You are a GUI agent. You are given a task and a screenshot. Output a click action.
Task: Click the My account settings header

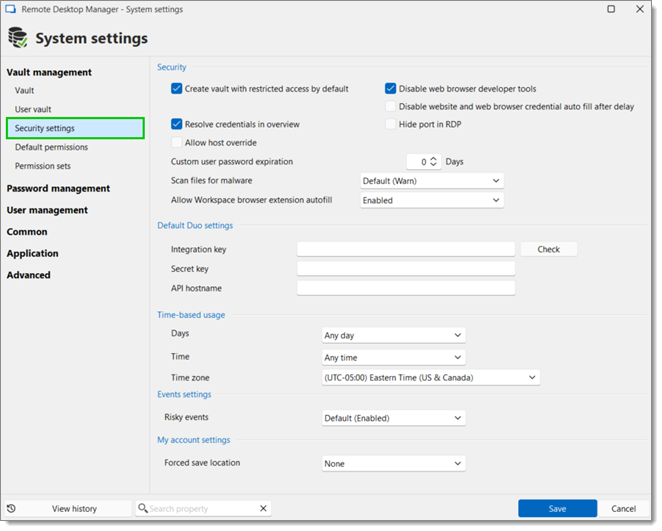193,440
